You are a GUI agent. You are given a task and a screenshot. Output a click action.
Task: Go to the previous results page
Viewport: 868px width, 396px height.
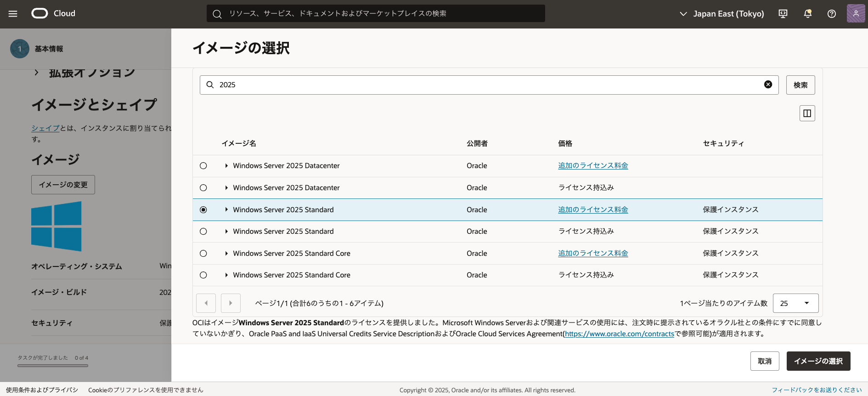(206, 303)
